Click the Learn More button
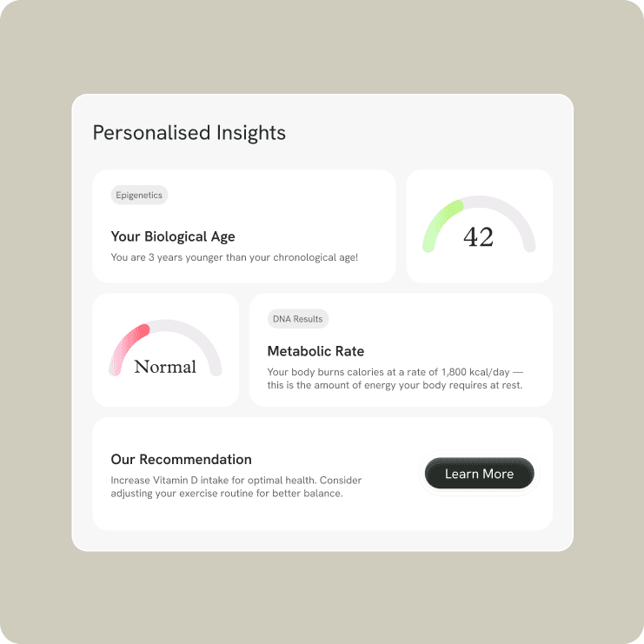Screen dimensions: 644x644 tap(479, 474)
